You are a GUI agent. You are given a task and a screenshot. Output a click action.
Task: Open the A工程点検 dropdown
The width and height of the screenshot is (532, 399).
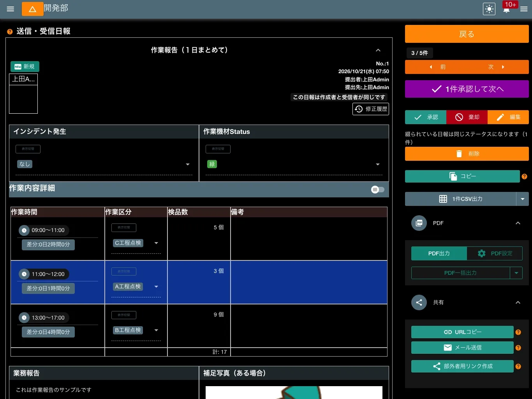pyautogui.click(x=136, y=287)
